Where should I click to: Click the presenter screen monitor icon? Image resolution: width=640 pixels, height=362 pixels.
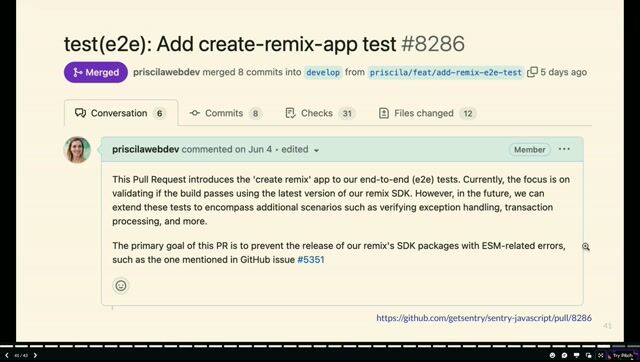(x=576, y=355)
